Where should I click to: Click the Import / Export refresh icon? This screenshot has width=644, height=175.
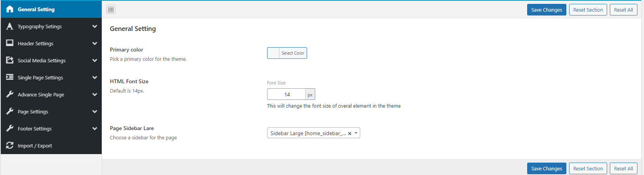(10, 145)
